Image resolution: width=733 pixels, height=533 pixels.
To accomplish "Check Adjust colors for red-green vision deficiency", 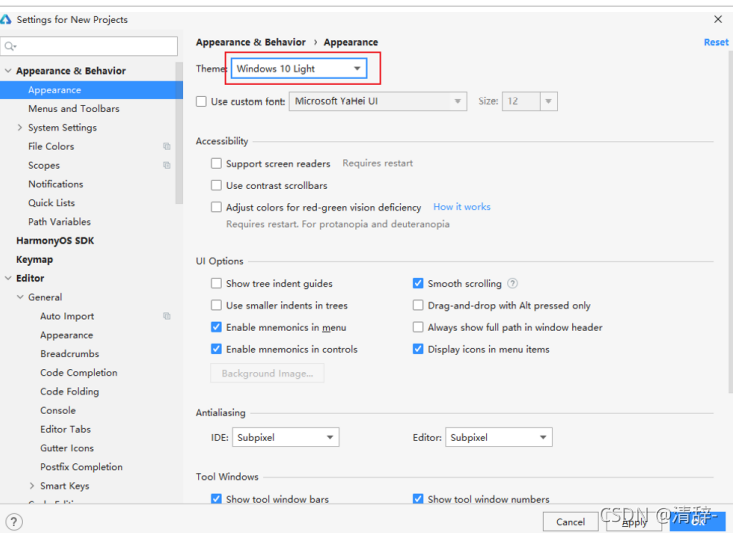I will [216, 207].
